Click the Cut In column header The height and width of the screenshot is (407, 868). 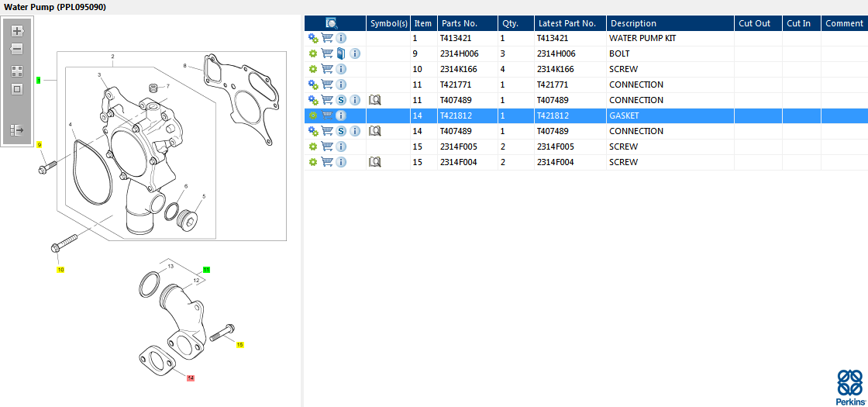pos(801,23)
